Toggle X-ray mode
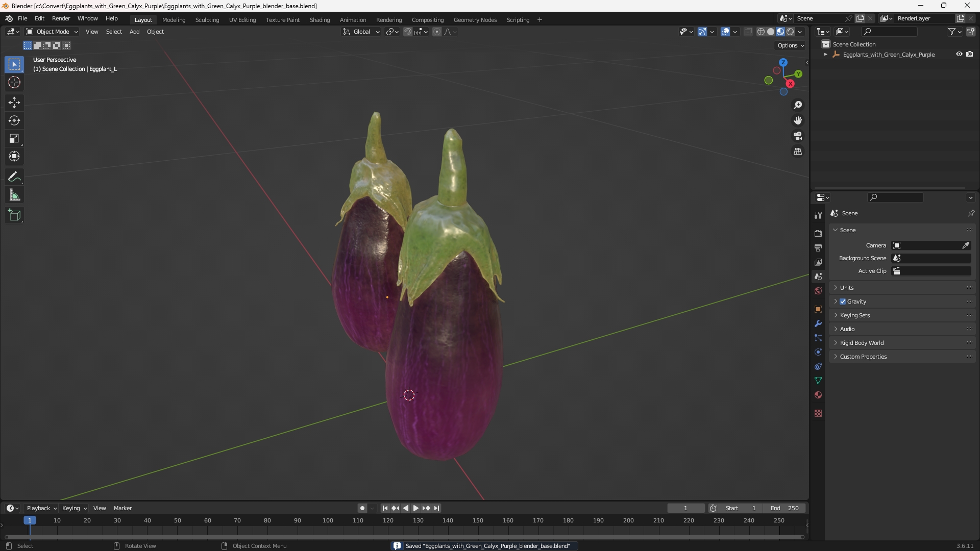Image resolution: width=980 pixels, height=551 pixels. [748, 32]
